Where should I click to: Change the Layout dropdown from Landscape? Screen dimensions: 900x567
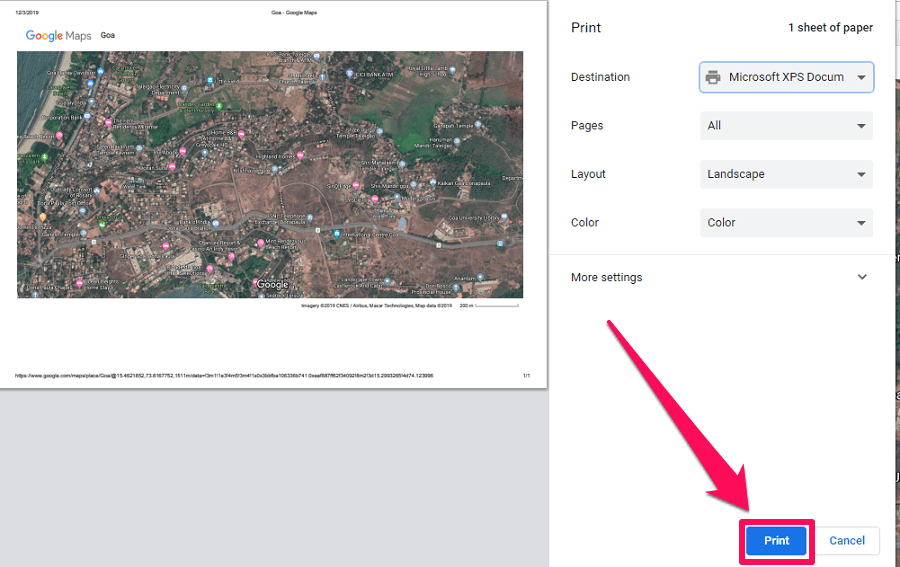click(x=786, y=174)
